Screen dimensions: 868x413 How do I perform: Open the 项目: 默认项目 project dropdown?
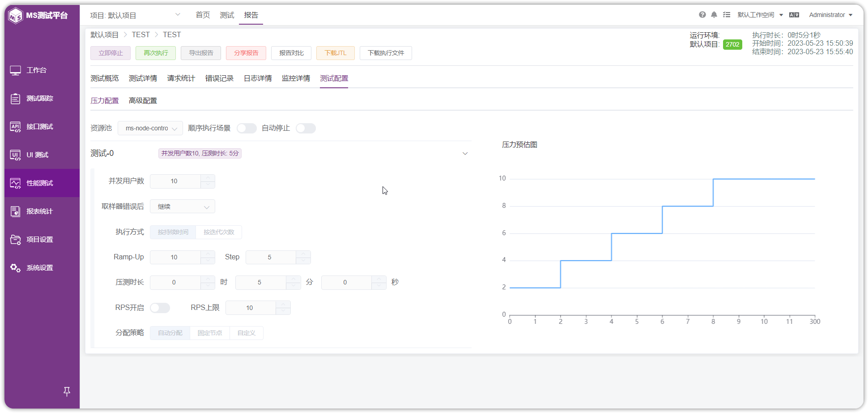(135, 15)
